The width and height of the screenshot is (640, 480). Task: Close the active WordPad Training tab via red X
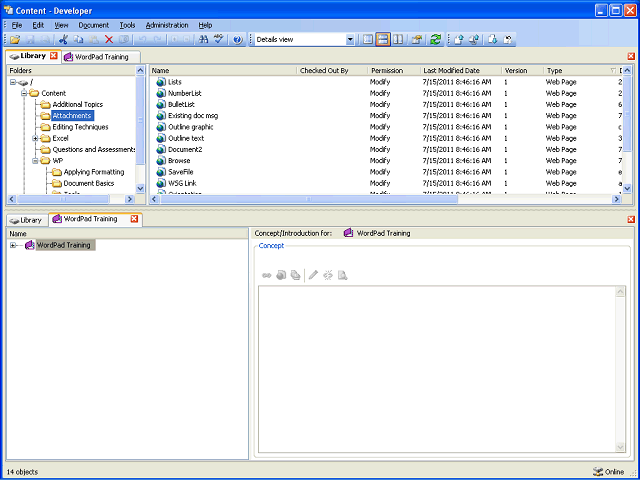point(134,219)
